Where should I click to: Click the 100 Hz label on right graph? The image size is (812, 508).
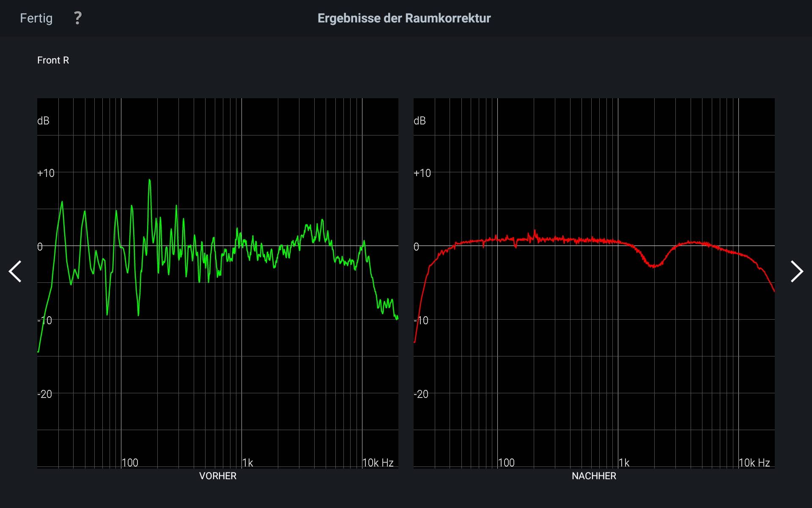506,463
